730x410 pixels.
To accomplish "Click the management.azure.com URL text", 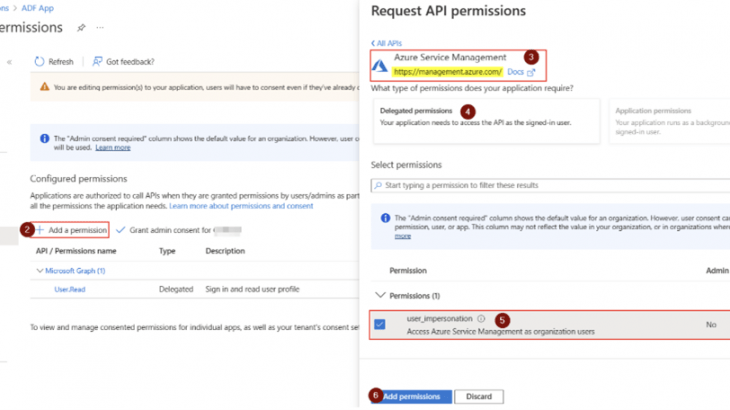I will pos(447,72).
